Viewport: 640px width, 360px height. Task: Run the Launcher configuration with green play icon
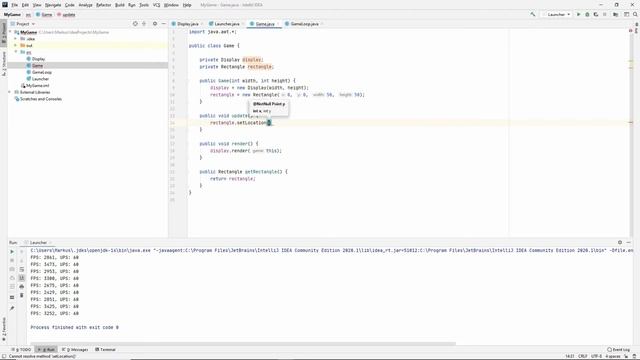pos(578,14)
